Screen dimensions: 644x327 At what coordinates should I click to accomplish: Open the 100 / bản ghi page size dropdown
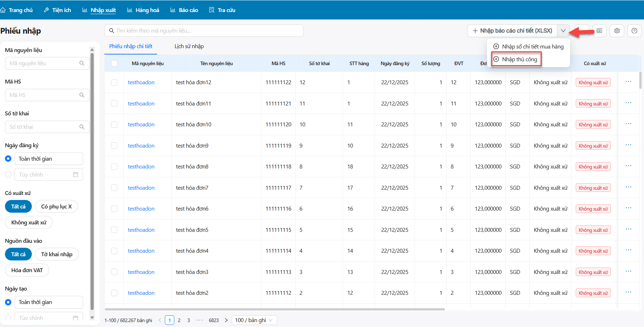pyautogui.click(x=254, y=320)
